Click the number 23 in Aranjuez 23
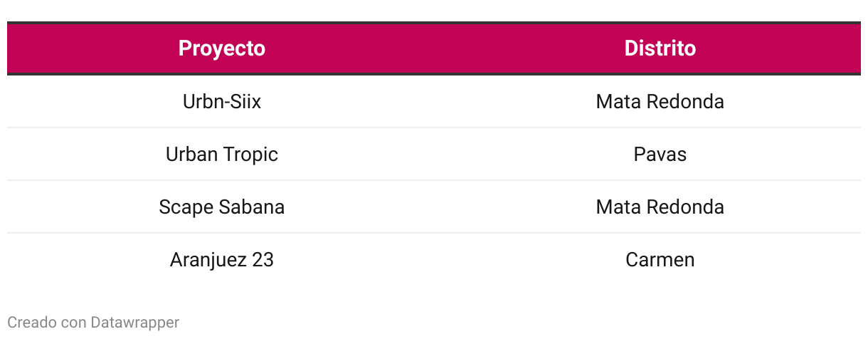The image size is (868, 339). 263,260
